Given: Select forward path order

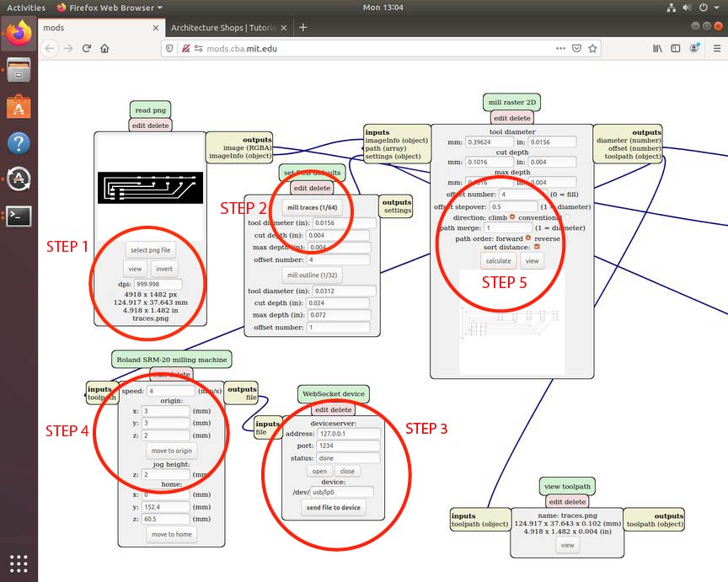Looking at the screenshot, I should click(x=528, y=238).
